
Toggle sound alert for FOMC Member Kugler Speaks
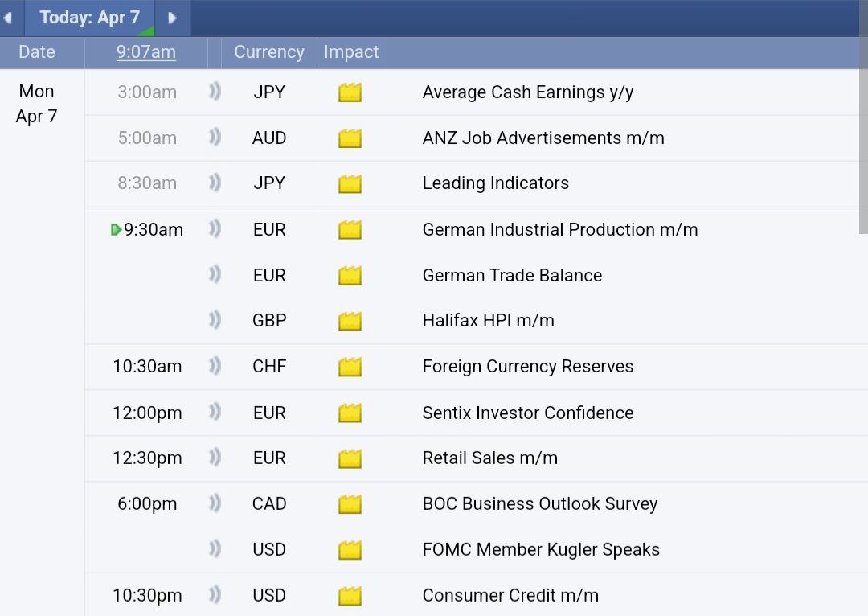[x=215, y=549]
